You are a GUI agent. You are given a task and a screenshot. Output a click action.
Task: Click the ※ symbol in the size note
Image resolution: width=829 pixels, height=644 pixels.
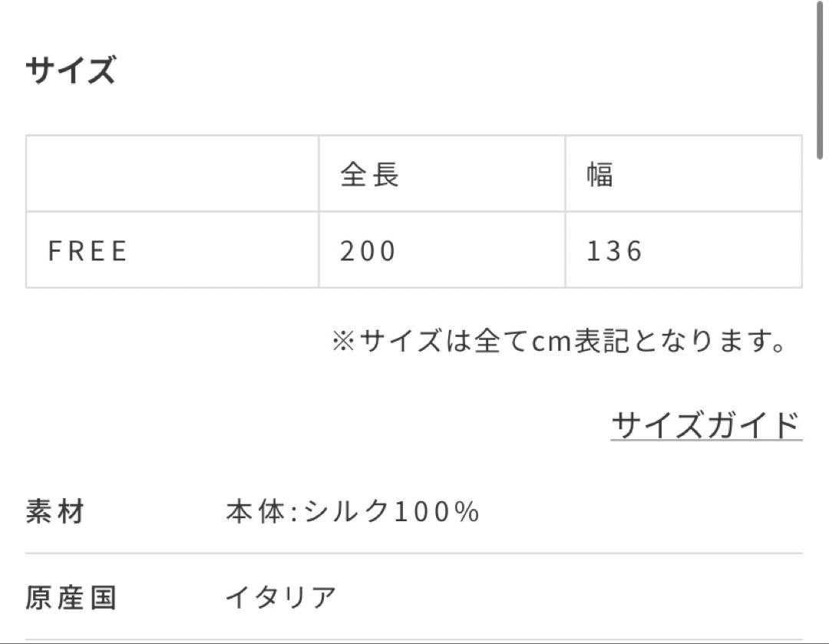344,341
